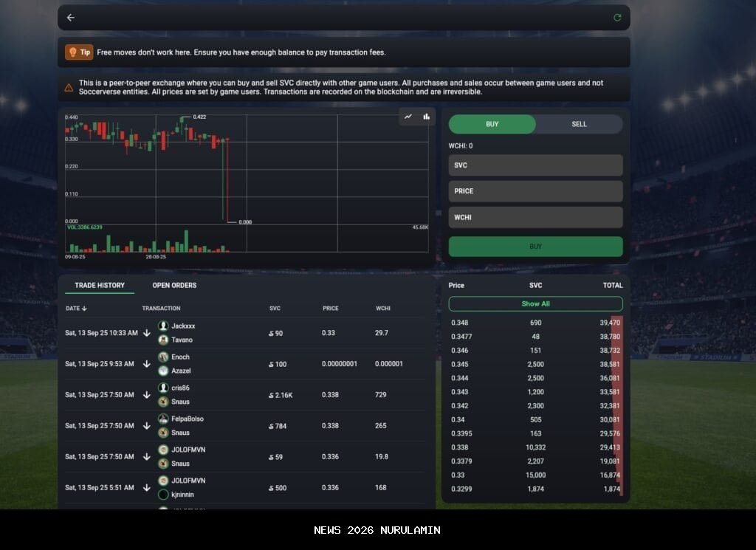Screen dimensions: 756x550
Task: Open the OPEN ORDERS tab
Action: 174,285
